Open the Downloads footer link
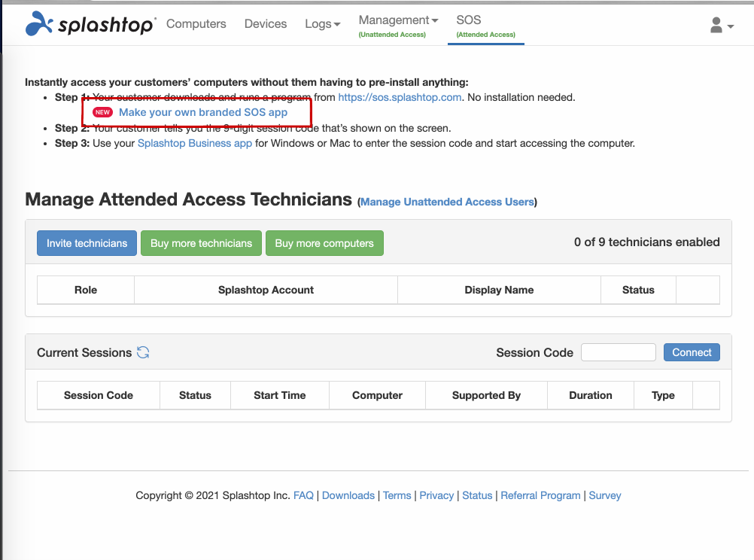 tap(348, 495)
